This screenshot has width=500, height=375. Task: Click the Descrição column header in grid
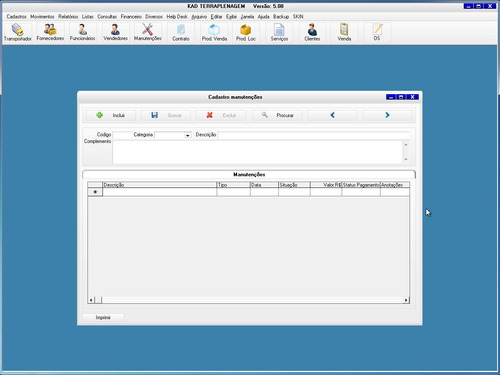click(x=160, y=185)
